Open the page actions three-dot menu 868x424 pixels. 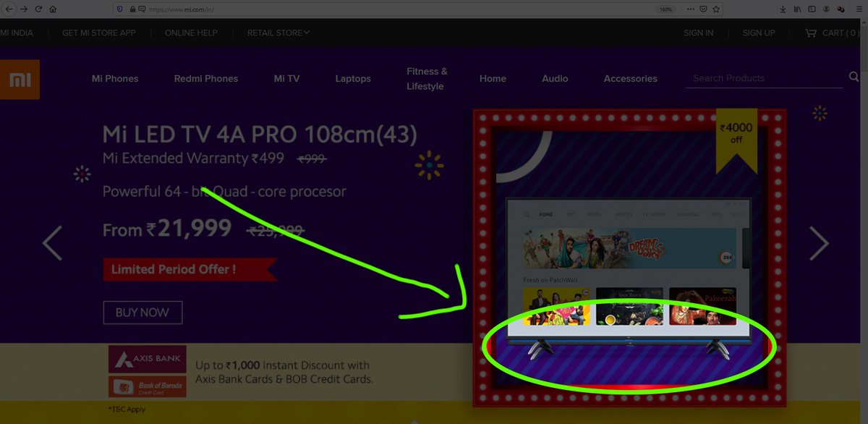point(691,9)
